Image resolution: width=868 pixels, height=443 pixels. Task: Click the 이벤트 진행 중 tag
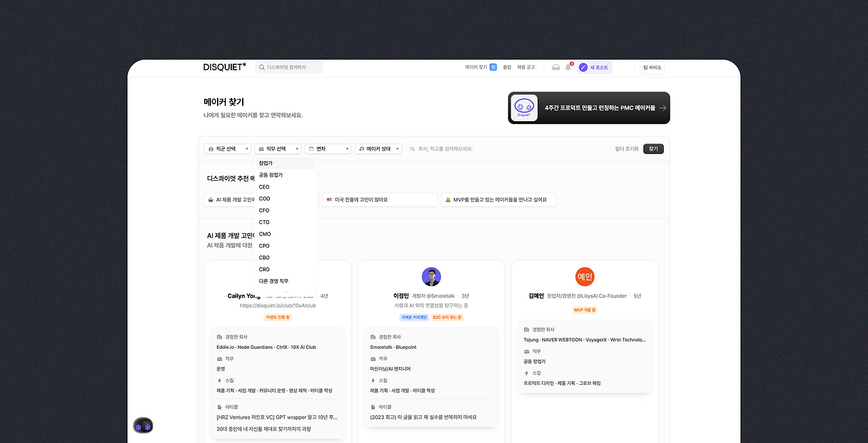tap(278, 317)
